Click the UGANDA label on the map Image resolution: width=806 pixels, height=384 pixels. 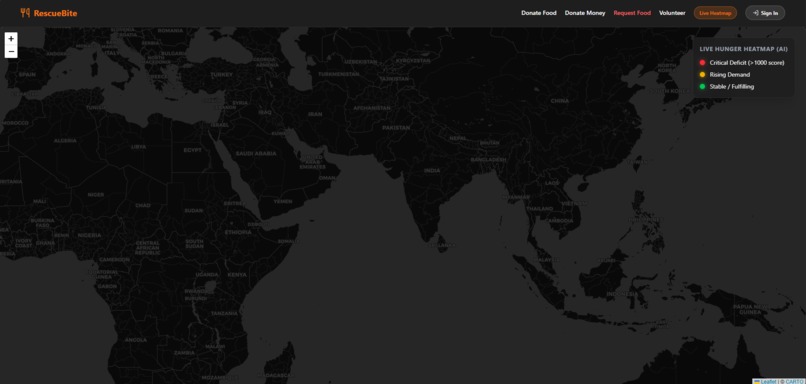[207, 274]
